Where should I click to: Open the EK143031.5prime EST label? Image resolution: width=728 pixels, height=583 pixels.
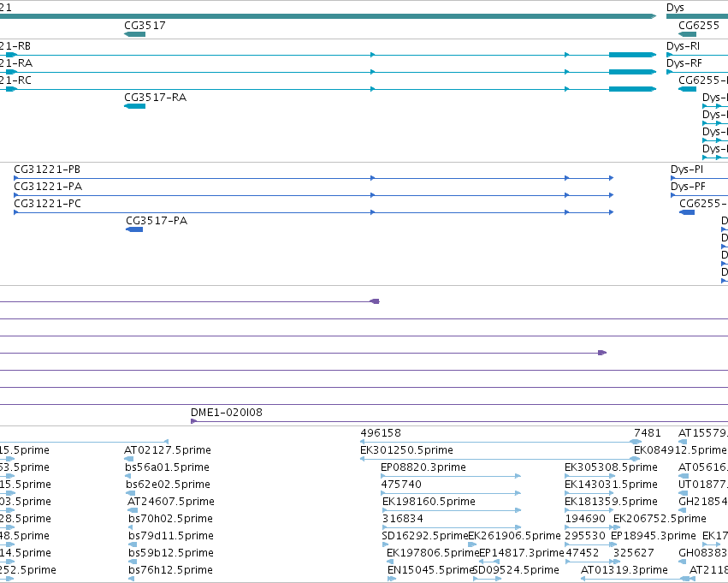tap(611, 485)
